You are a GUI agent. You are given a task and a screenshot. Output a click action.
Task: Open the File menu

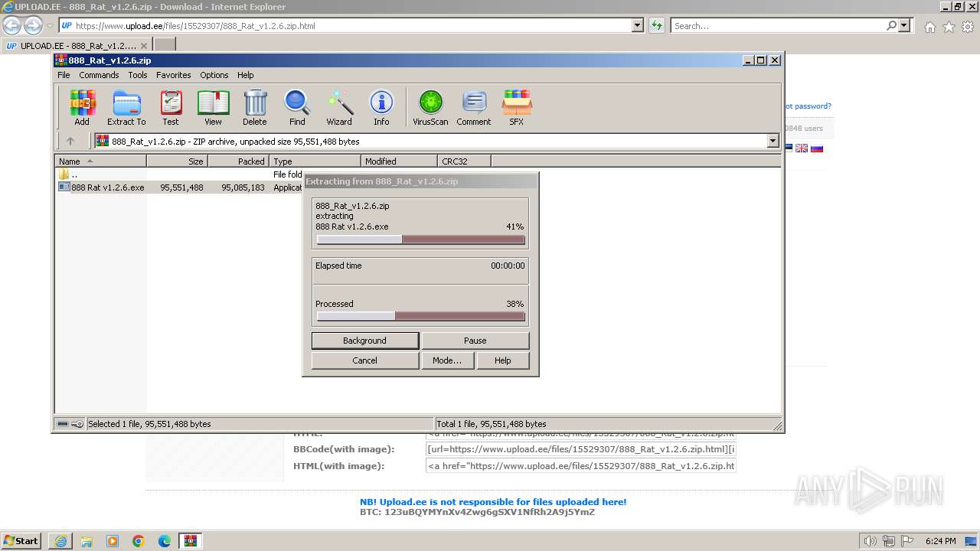click(x=64, y=75)
